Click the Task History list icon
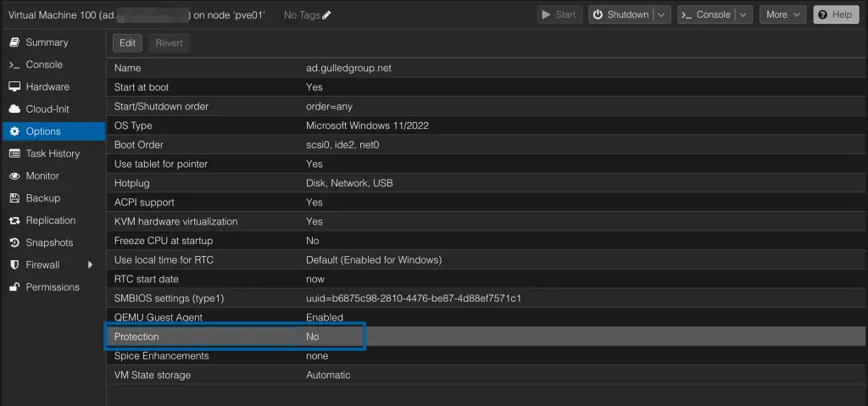 (14, 153)
